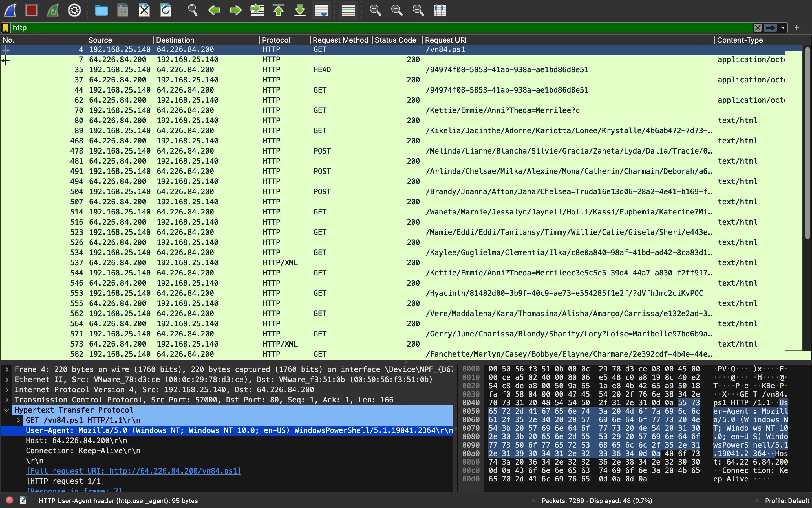812x508 pixels.
Task: Stop the running capture with the red square
Action: tap(32, 10)
